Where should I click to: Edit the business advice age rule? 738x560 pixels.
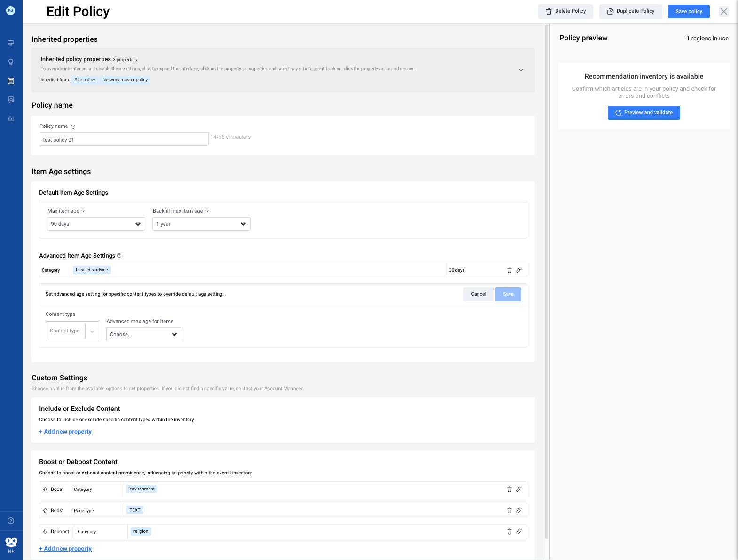(519, 270)
